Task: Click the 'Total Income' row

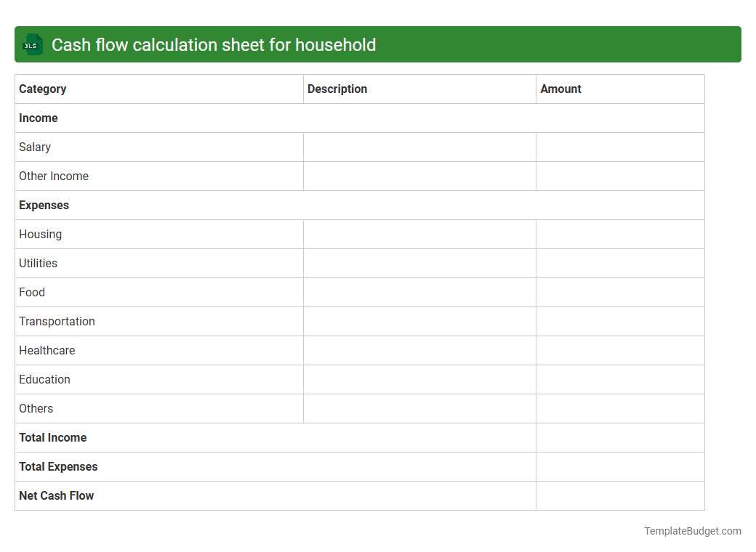Action: click(52, 437)
